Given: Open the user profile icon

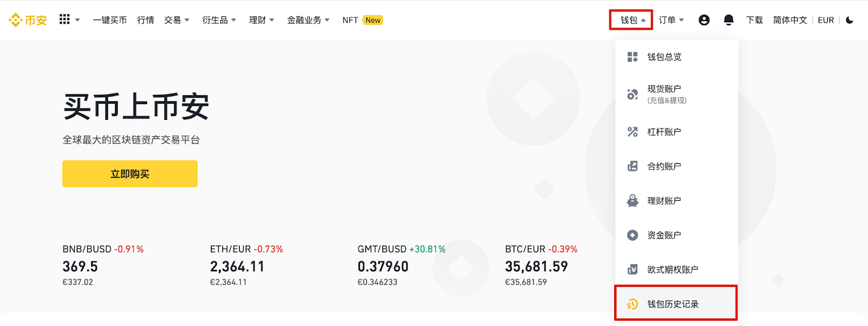Looking at the screenshot, I should (x=704, y=20).
